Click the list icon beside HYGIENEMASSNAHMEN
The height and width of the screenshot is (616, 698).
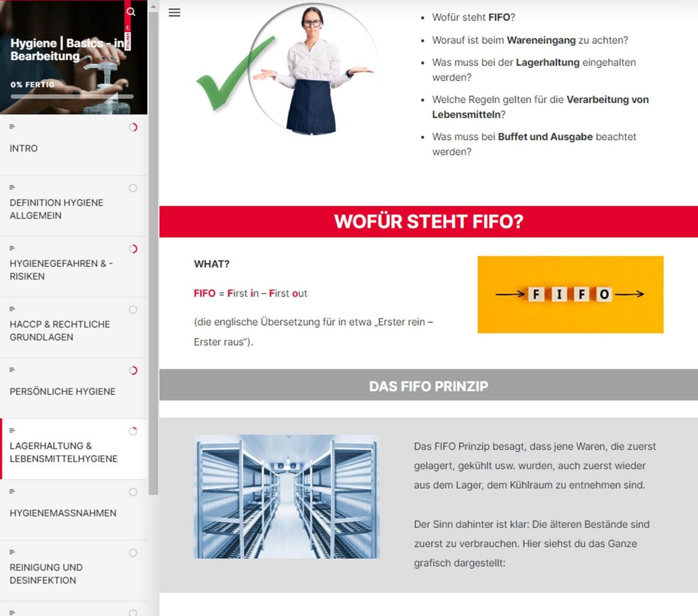(x=12, y=491)
